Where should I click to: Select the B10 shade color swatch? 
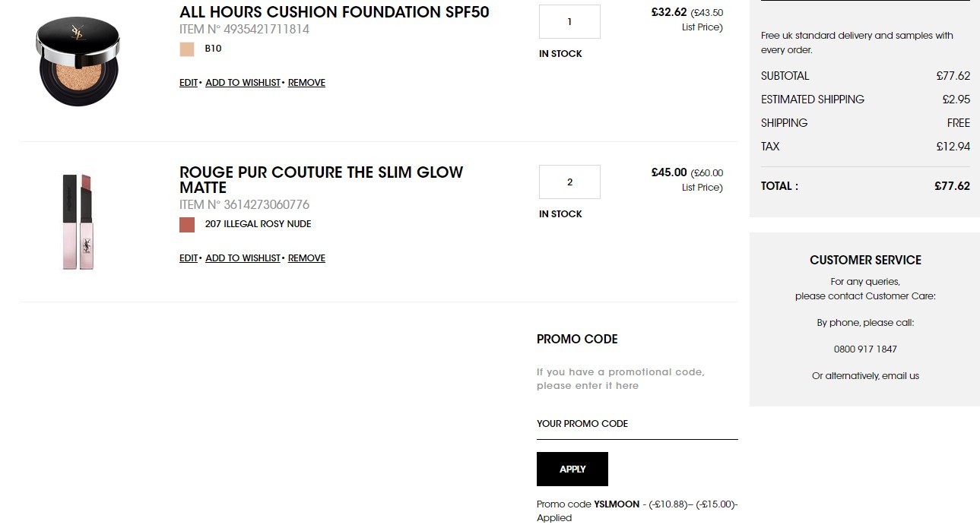187,49
